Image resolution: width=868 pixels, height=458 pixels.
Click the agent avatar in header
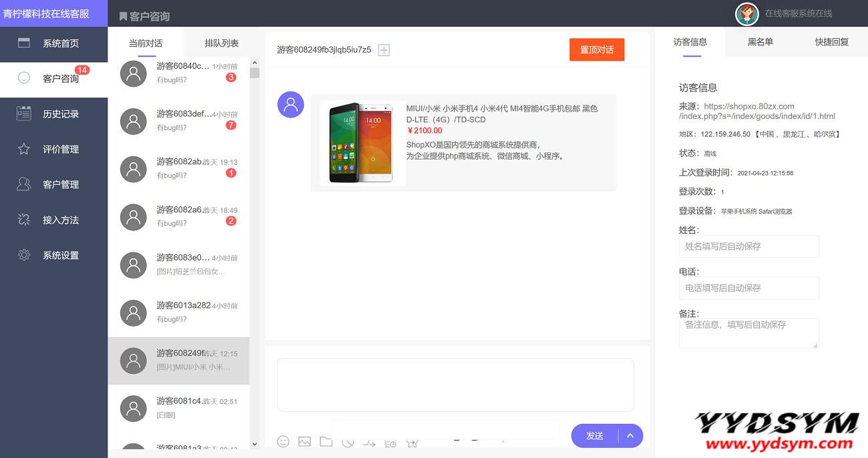click(746, 13)
